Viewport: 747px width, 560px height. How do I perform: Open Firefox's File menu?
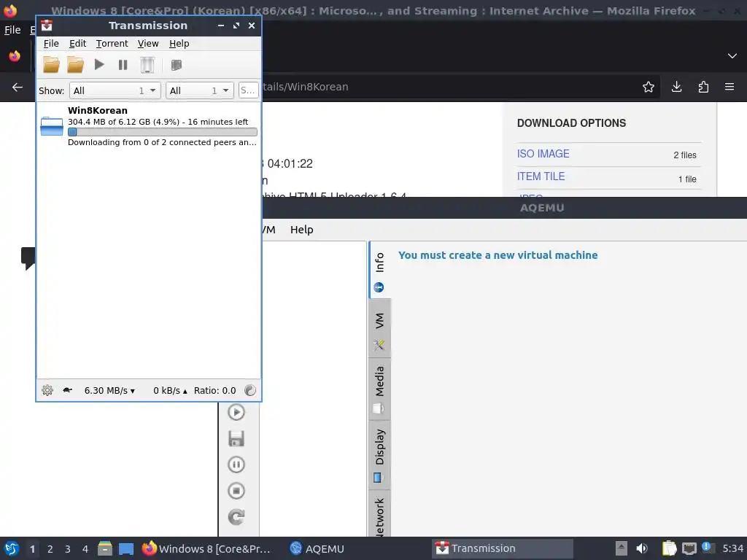(12, 30)
